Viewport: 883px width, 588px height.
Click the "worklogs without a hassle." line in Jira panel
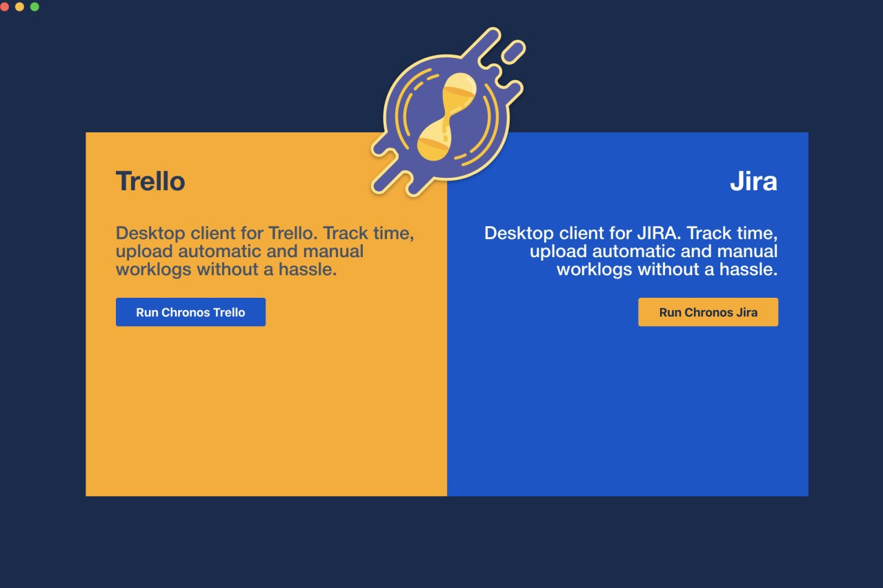point(667,270)
